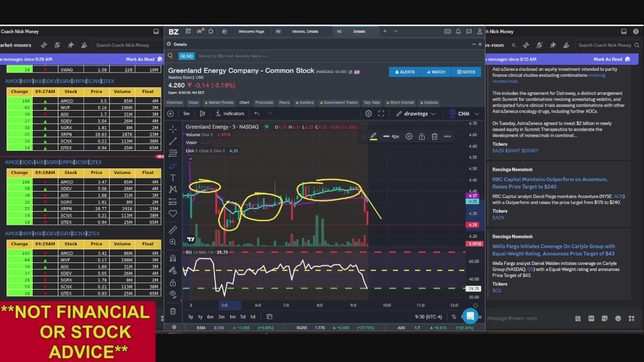Open chart settings gear icon
The image size is (644, 362).
point(368,114)
